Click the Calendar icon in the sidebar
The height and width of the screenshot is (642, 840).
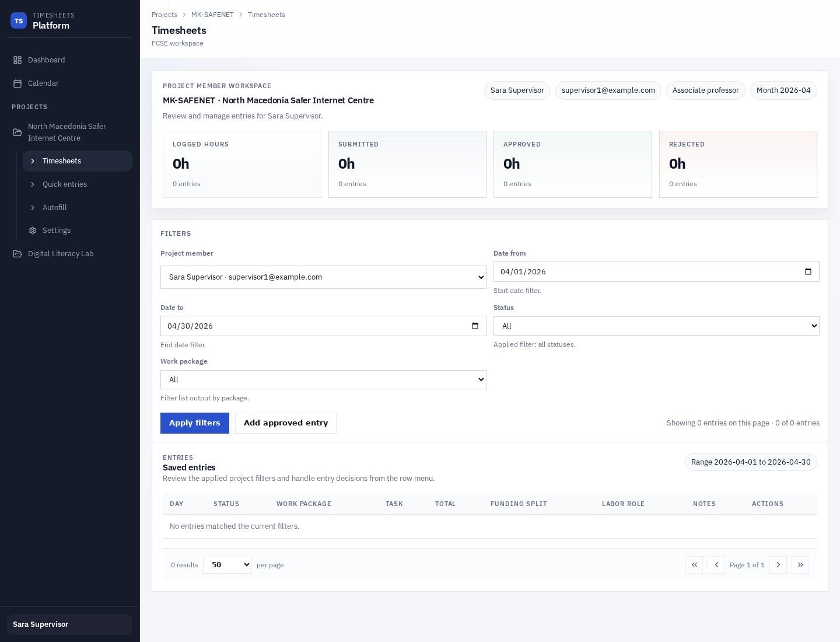[x=17, y=83]
